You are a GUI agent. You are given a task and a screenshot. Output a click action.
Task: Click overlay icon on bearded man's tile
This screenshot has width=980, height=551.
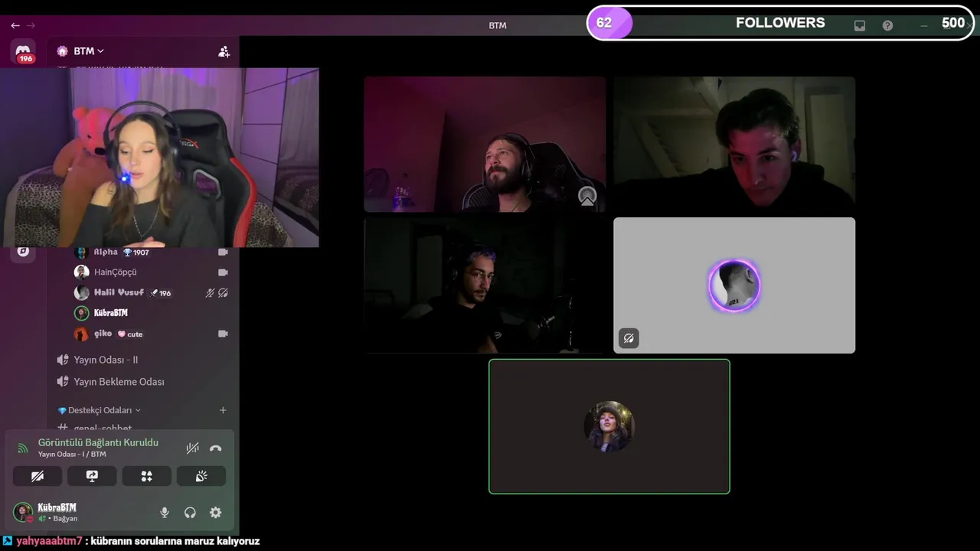tap(587, 196)
